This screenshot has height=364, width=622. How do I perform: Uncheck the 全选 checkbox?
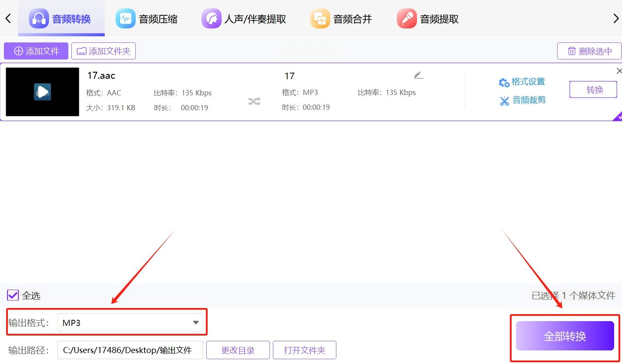[x=13, y=295]
